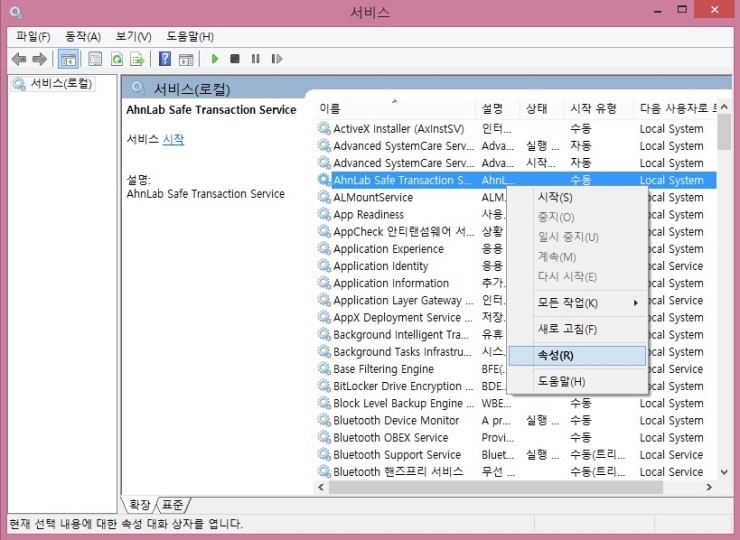740x540 pixels.
Task: Select the Advanced SystemCare row with 시작 status
Action: click(x=516, y=163)
